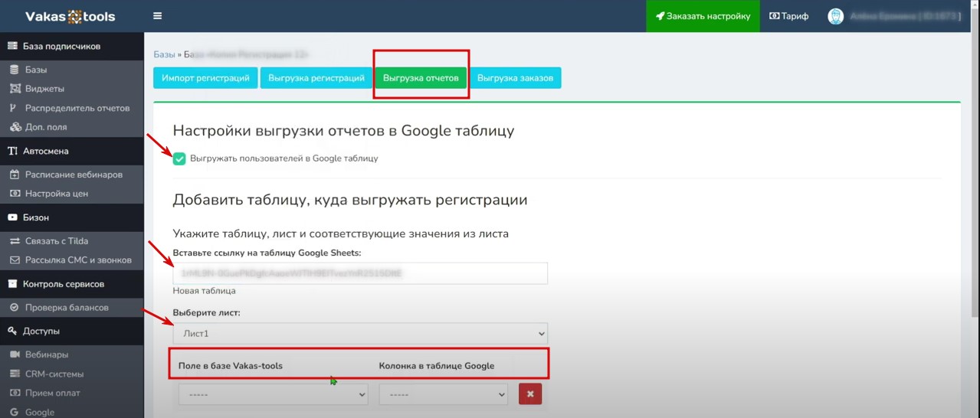
Task: Open Тариф in the top bar
Action: (x=788, y=16)
